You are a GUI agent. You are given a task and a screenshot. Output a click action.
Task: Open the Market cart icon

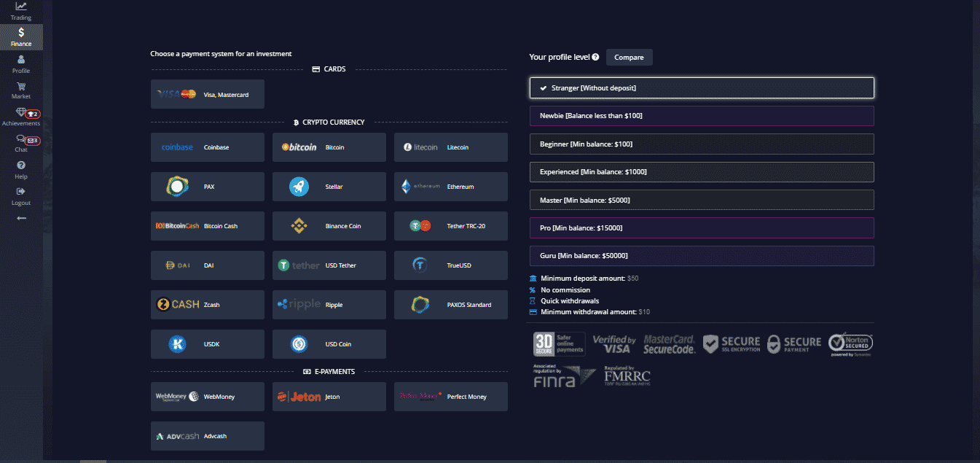click(21, 90)
